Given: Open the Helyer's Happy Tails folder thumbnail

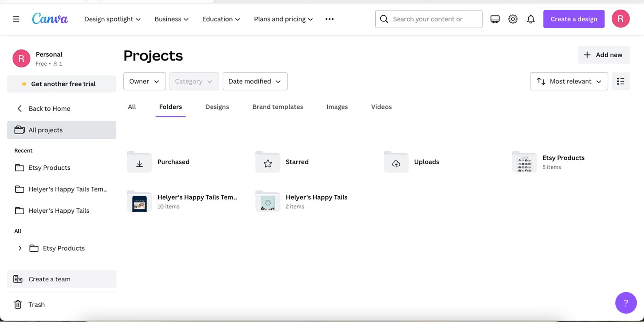Looking at the screenshot, I should click(x=268, y=202).
